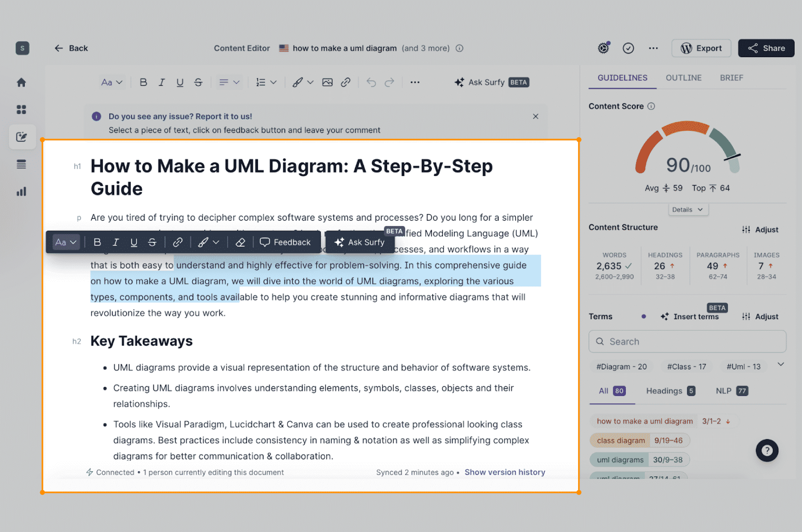The image size is (802, 532).
Task: Select the NLP terms tab
Action: click(731, 391)
